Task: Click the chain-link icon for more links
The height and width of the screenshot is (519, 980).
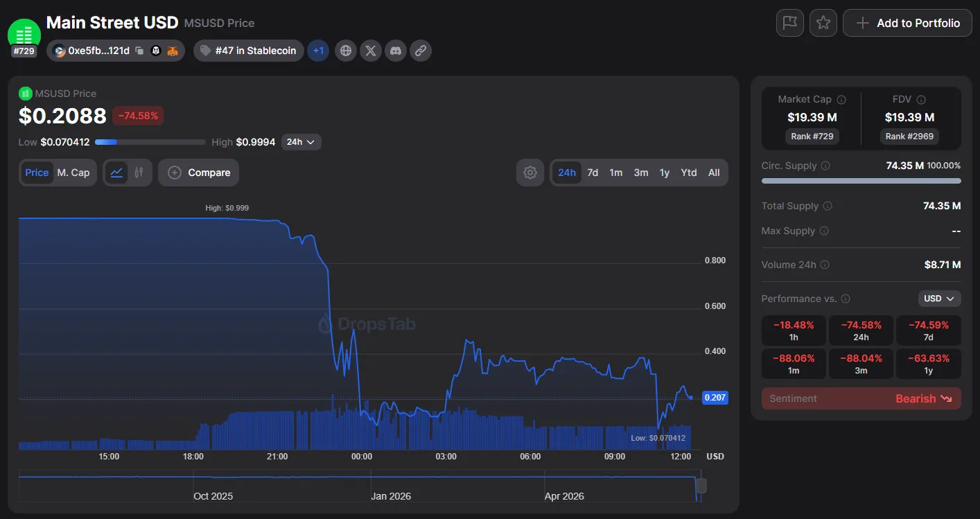Action: tap(421, 51)
